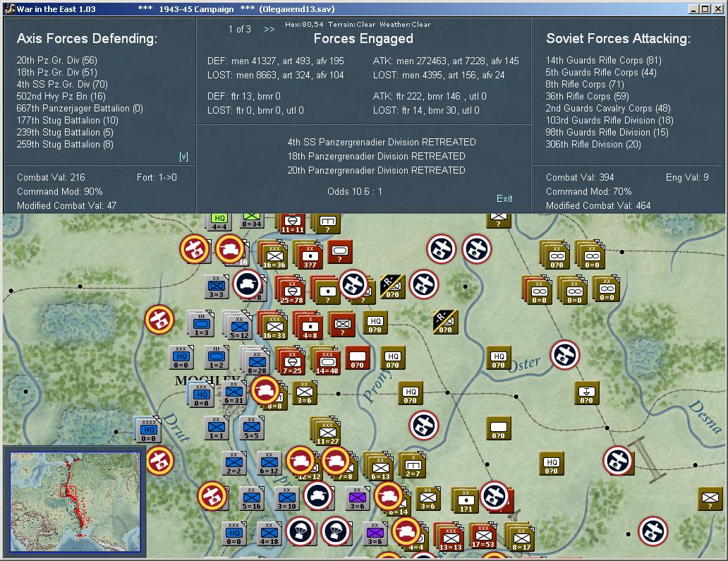The width and height of the screenshot is (728, 561).
Task: Select Axis infantry counter 3=3
Action: (216, 286)
